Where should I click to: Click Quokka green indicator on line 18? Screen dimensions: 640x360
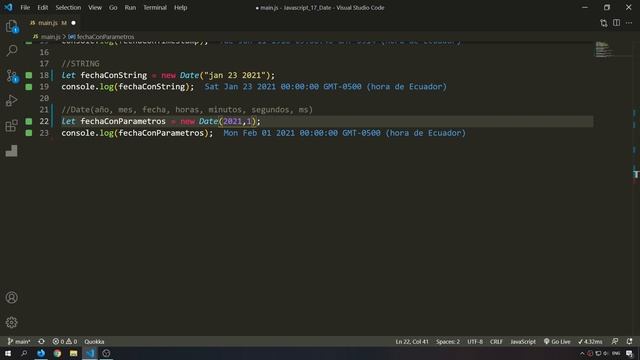point(29,75)
